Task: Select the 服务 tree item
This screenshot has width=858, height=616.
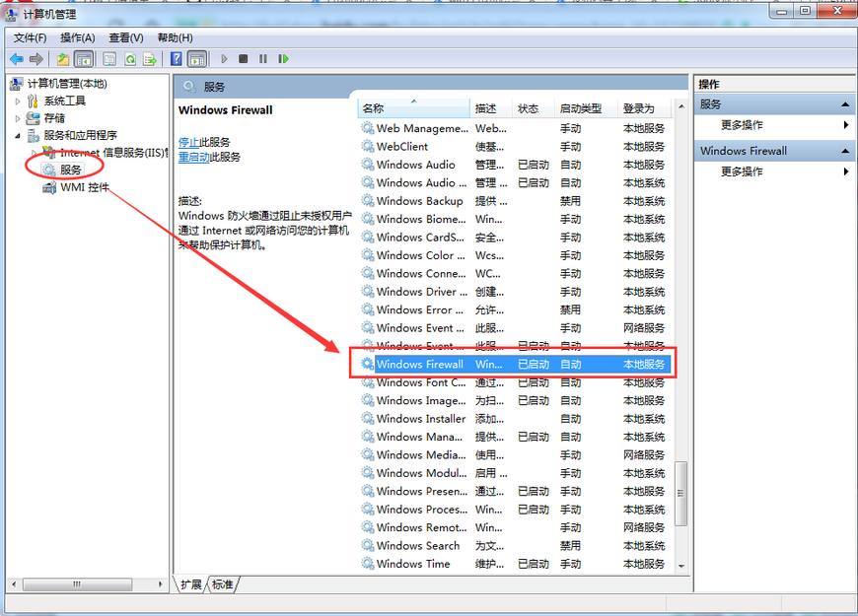Action: pos(62,170)
